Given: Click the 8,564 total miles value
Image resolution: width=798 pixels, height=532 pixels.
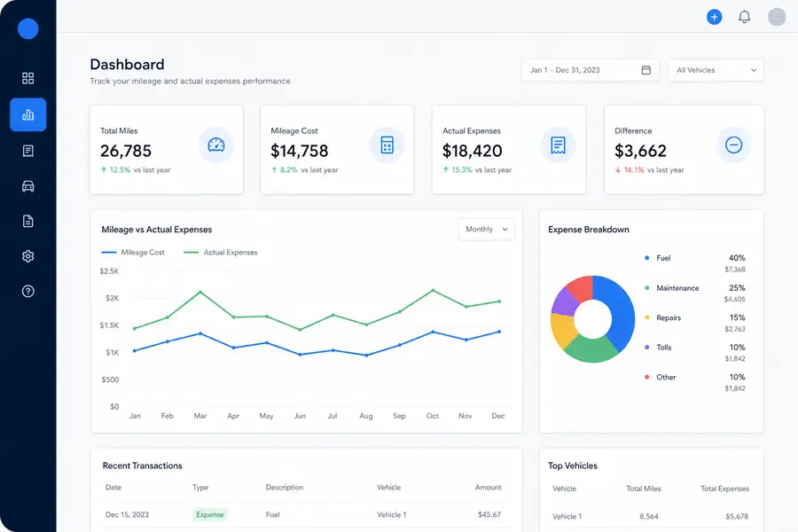Looking at the screenshot, I should 649,516.
